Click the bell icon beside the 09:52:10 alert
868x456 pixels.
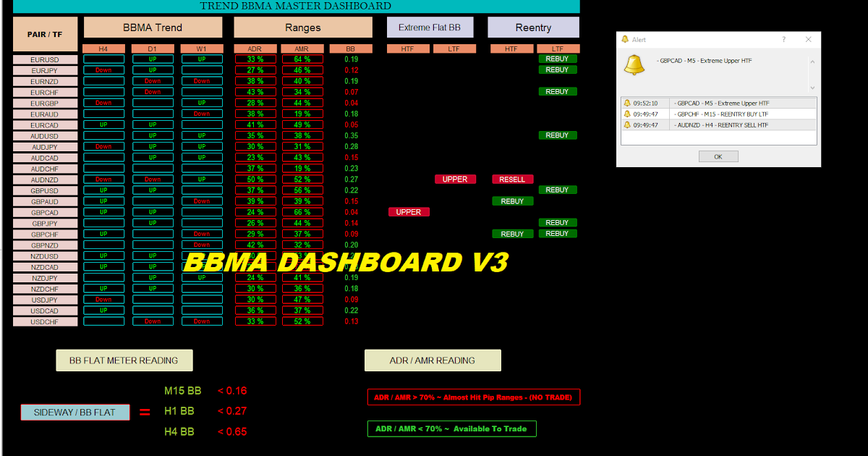coord(627,103)
